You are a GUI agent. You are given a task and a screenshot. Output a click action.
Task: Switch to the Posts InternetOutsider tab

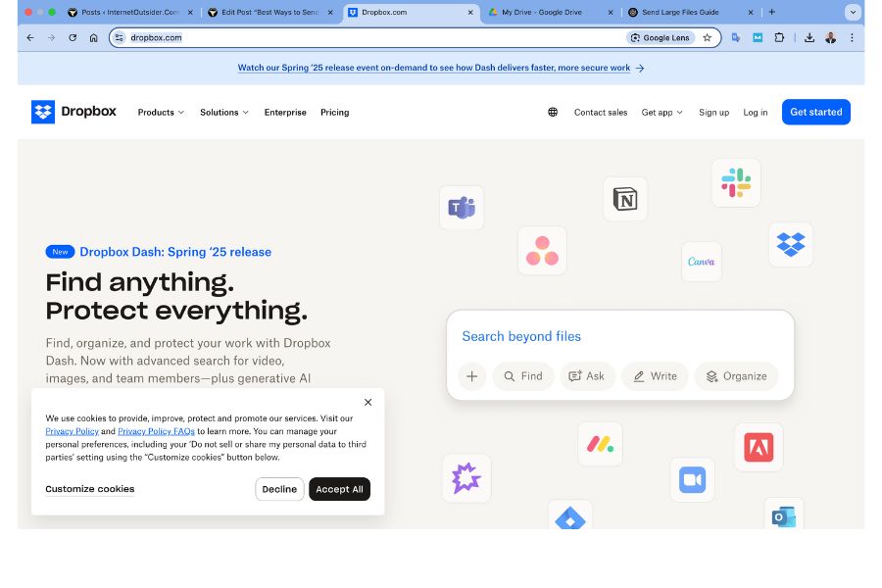coord(130,12)
